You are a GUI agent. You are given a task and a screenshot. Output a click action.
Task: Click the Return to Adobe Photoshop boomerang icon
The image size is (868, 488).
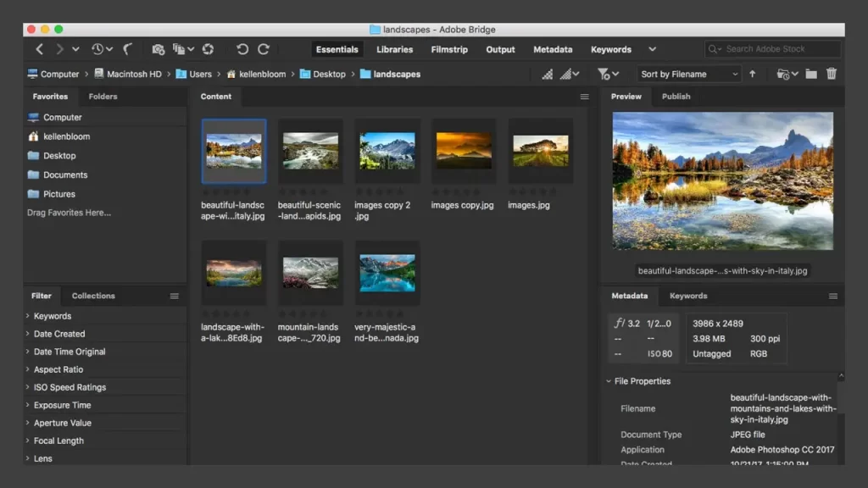click(x=128, y=48)
